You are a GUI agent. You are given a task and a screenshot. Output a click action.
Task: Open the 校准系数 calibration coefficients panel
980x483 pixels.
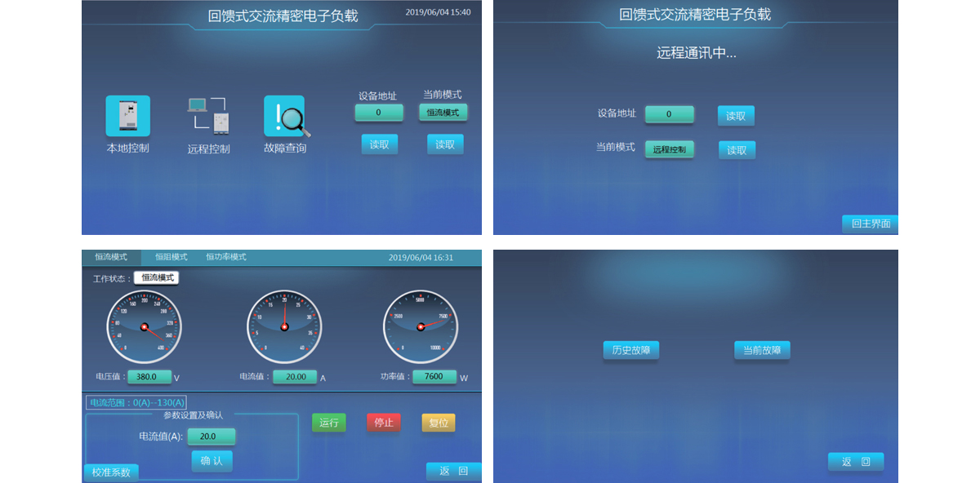[x=111, y=472]
